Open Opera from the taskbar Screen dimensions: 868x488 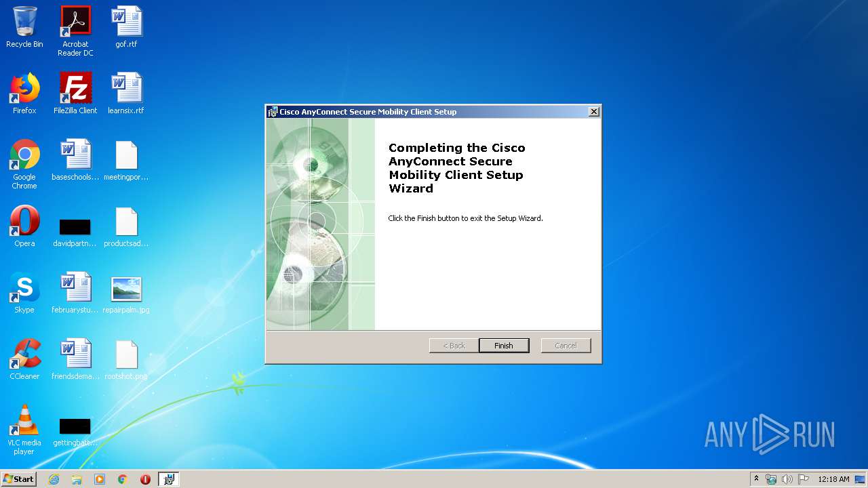point(145,479)
